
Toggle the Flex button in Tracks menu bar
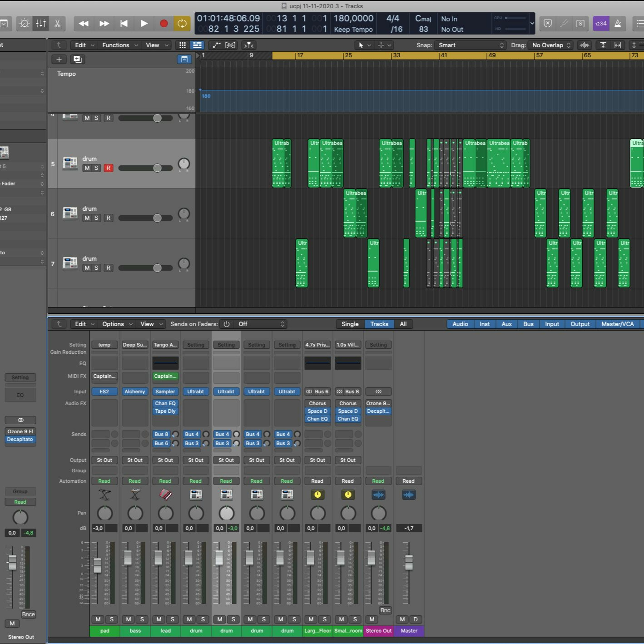(230, 45)
